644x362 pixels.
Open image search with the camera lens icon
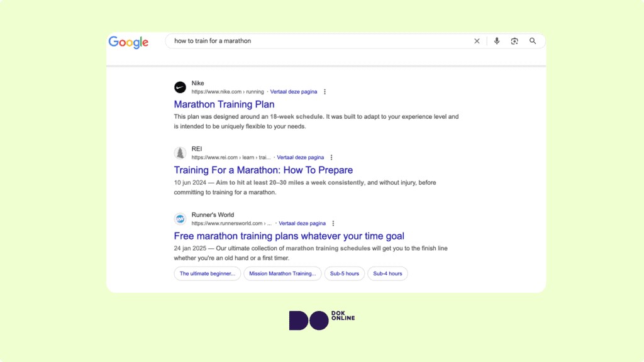coord(514,41)
